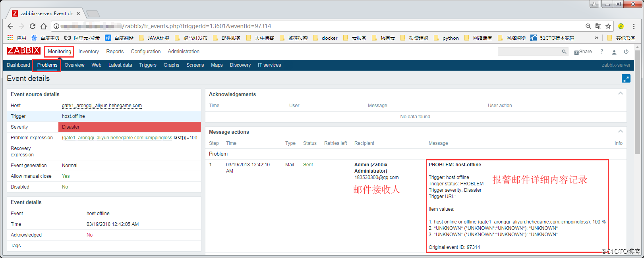Screen dimensions: 644x258
Task: Collapse the Acknowledgements panel
Action: pos(621,94)
